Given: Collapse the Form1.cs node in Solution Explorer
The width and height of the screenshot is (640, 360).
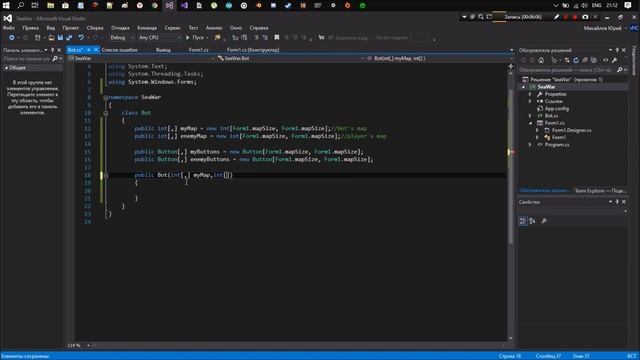Looking at the screenshot, I should (531, 123).
